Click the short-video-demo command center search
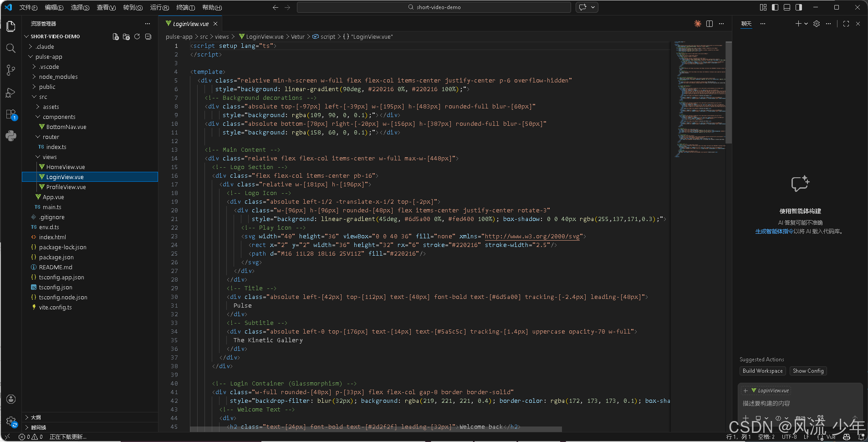Image resolution: width=868 pixels, height=442 pixels. pyautogui.click(x=434, y=7)
